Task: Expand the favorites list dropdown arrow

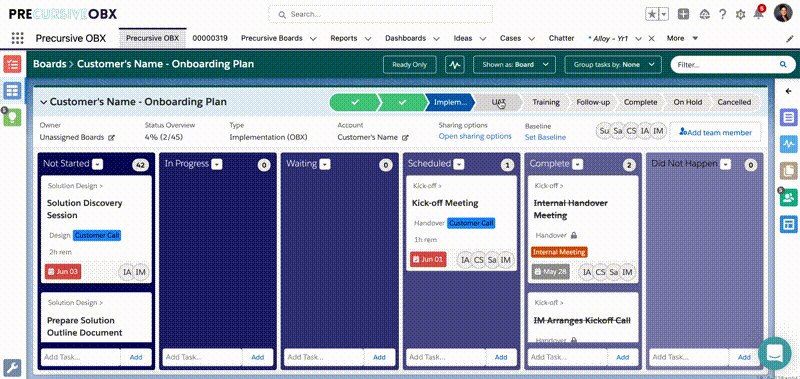Action: 664,14
